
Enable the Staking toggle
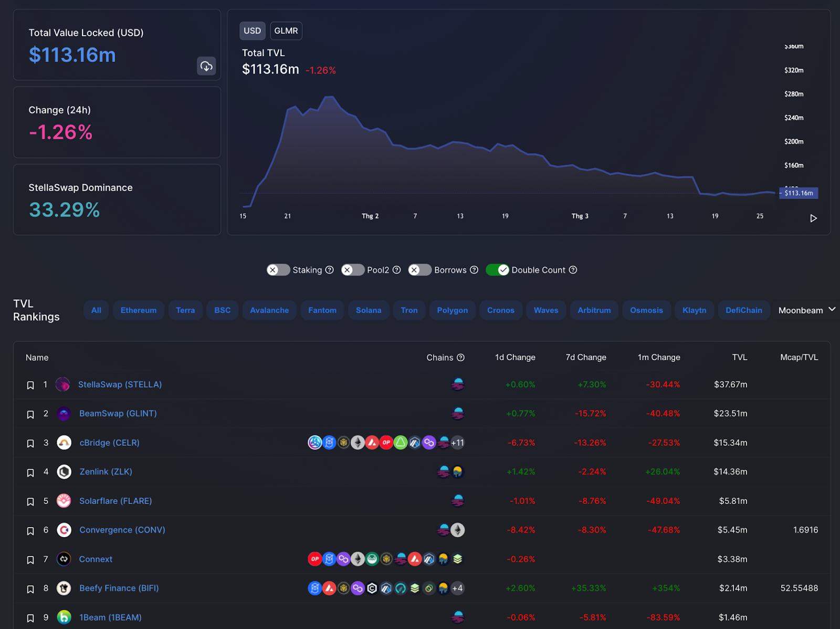coord(278,270)
